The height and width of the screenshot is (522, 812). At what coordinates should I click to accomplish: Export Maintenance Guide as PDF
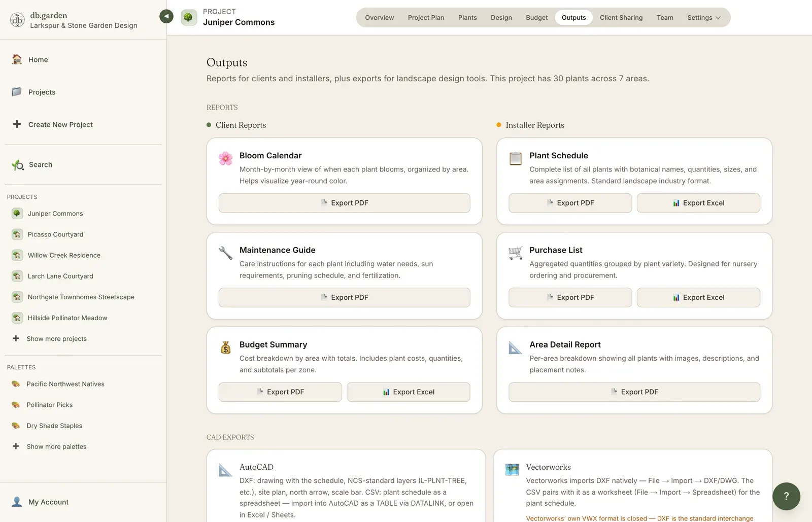pyautogui.click(x=344, y=297)
